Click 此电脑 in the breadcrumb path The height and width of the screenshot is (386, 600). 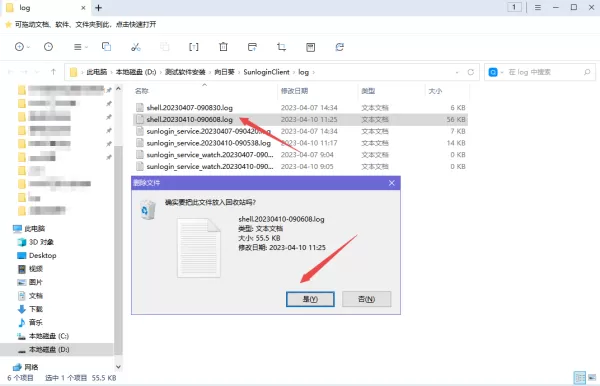97,72
